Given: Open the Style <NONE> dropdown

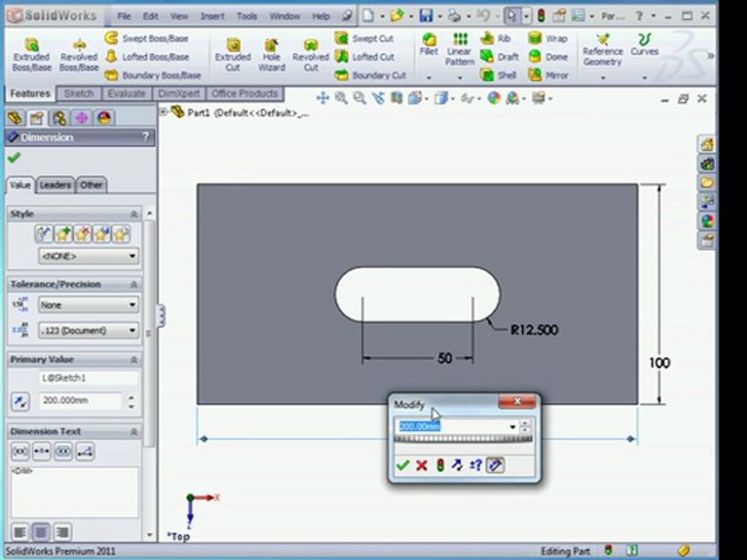Looking at the screenshot, I should 89,256.
